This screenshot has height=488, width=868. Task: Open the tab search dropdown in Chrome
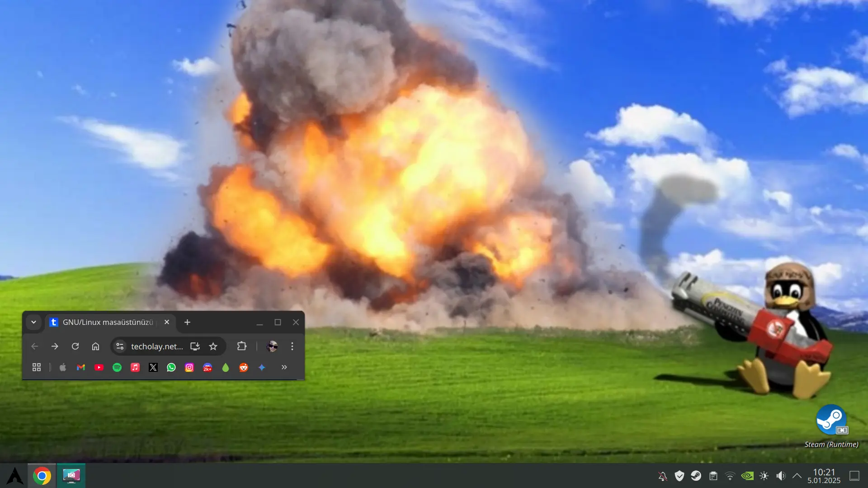[33, 322]
